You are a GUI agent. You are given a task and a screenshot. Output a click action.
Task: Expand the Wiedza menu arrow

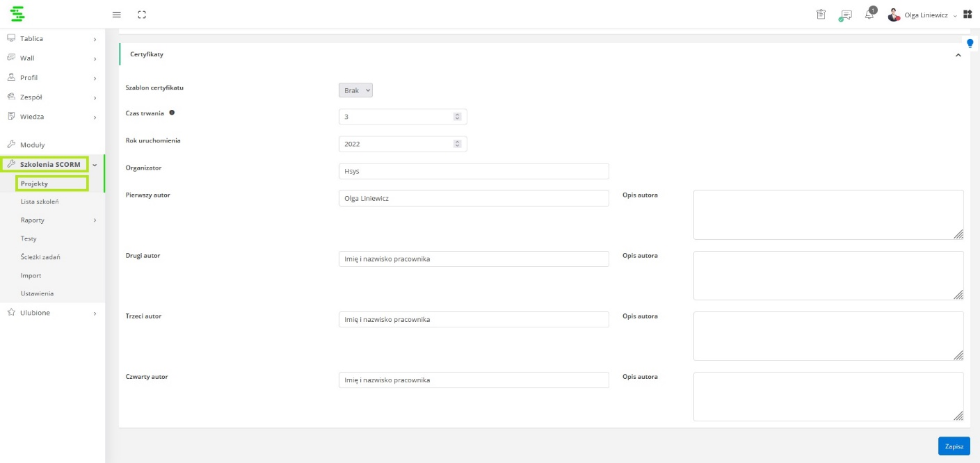(95, 117)
